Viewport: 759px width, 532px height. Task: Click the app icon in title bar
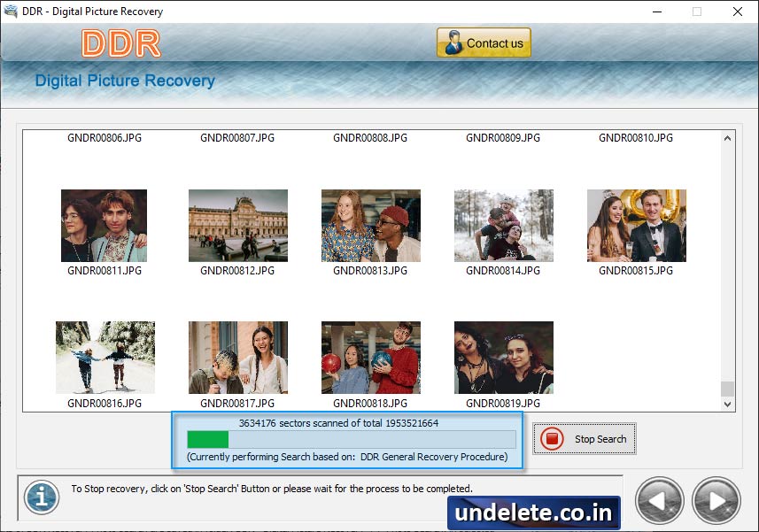12,12
